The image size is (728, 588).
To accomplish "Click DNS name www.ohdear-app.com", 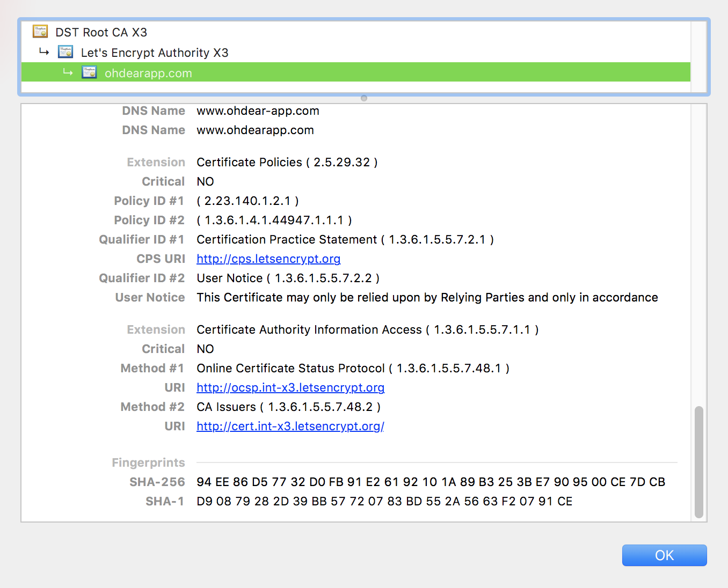I will tap(258, 111).
